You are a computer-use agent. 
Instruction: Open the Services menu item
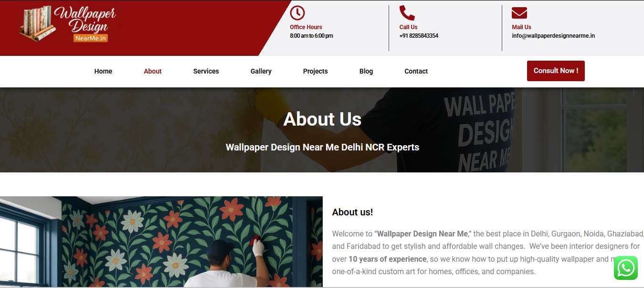206,71
